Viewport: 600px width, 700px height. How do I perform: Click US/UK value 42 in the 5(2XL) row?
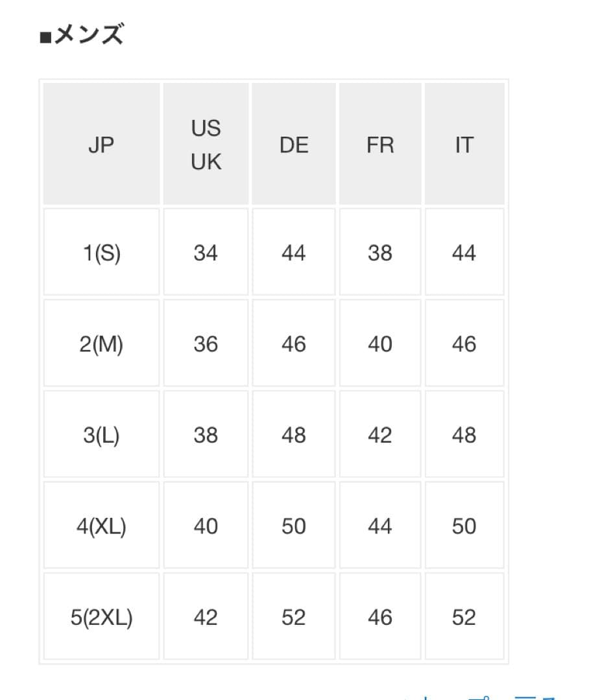pos(206,617)
